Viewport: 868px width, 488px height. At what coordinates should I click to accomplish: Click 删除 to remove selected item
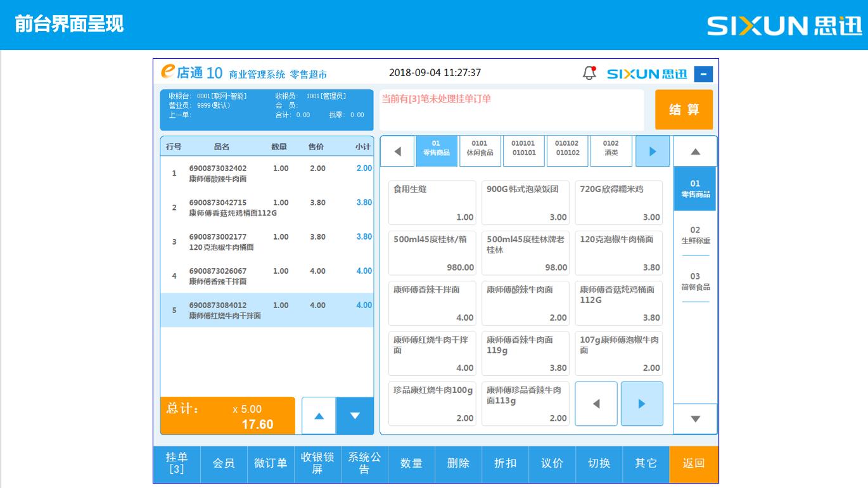tap(458, 463)
